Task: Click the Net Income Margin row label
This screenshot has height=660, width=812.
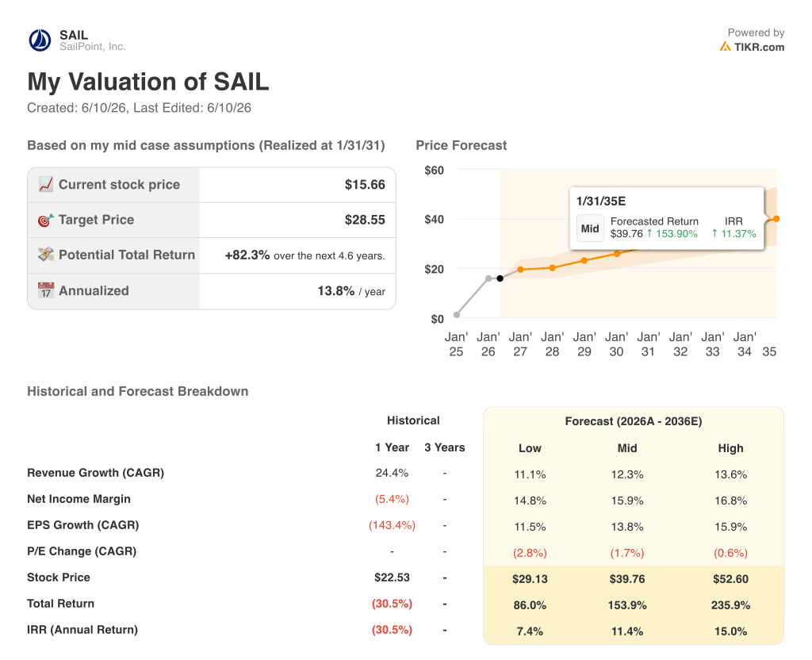Action: tap(79, 499)
